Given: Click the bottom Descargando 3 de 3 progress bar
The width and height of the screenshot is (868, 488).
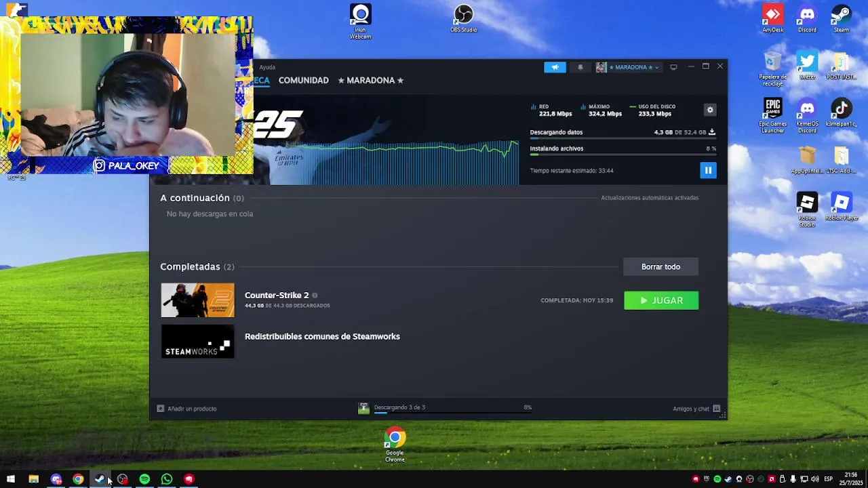Looking at the screenshot, I should click(x=452, y=412).
